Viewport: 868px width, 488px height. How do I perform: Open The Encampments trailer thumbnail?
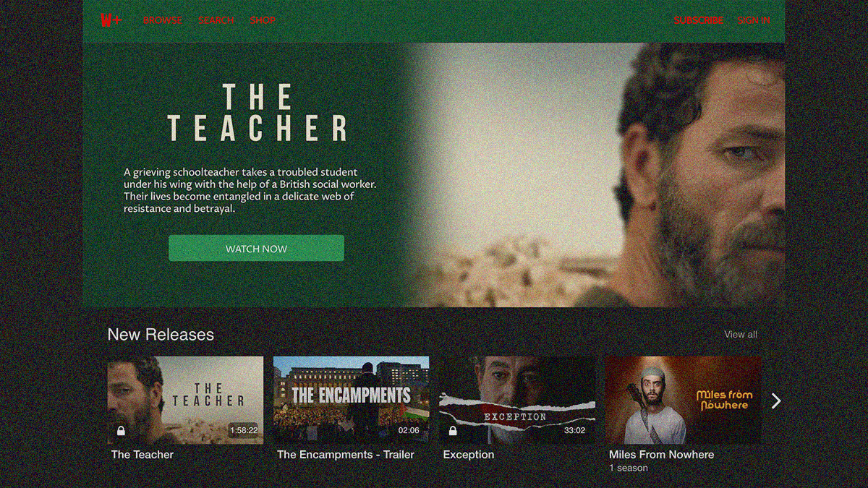(351, 400)
